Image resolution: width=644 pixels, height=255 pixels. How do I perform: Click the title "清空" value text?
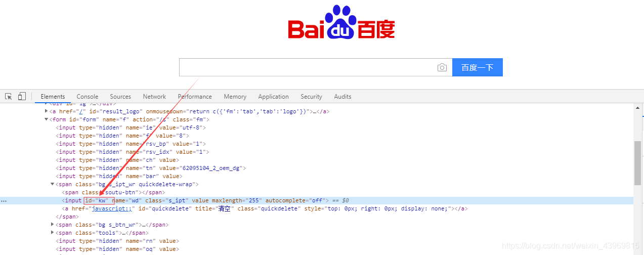224,208
